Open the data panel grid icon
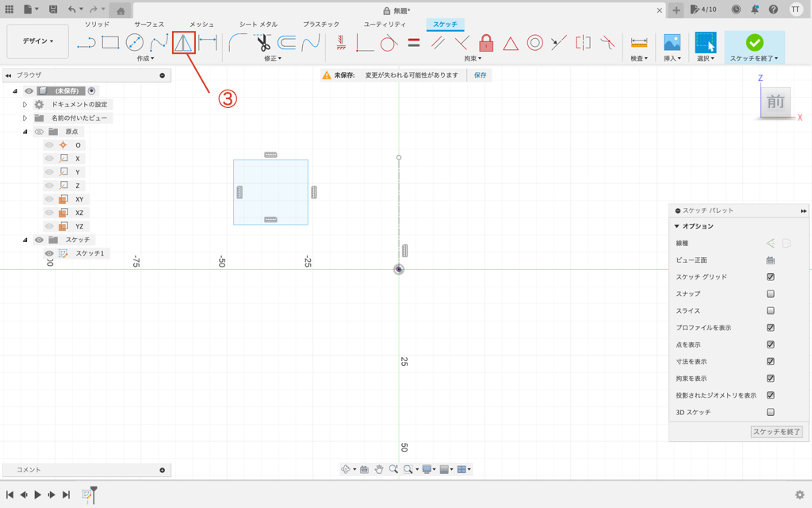 10,10
